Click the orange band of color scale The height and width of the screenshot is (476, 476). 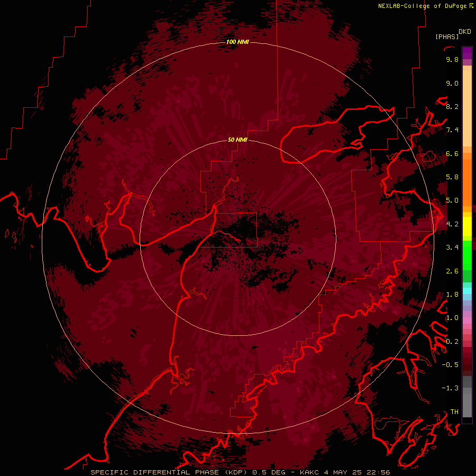pos(467,182)
